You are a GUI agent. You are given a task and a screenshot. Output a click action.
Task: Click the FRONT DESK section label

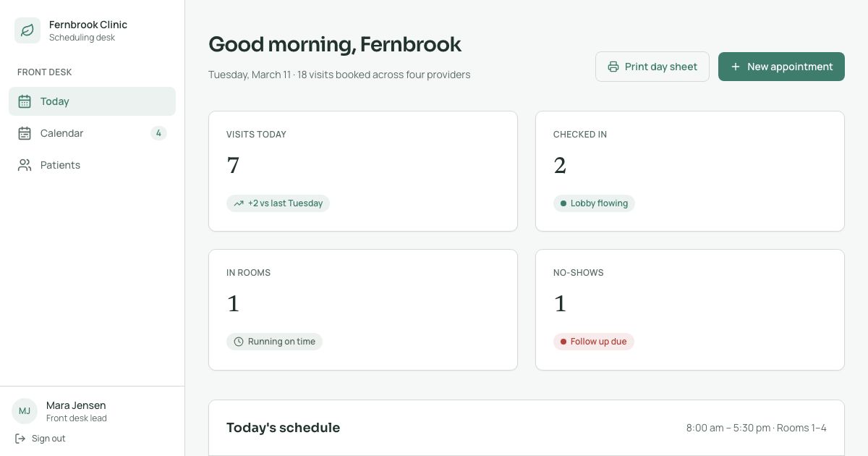pos(44,72)
